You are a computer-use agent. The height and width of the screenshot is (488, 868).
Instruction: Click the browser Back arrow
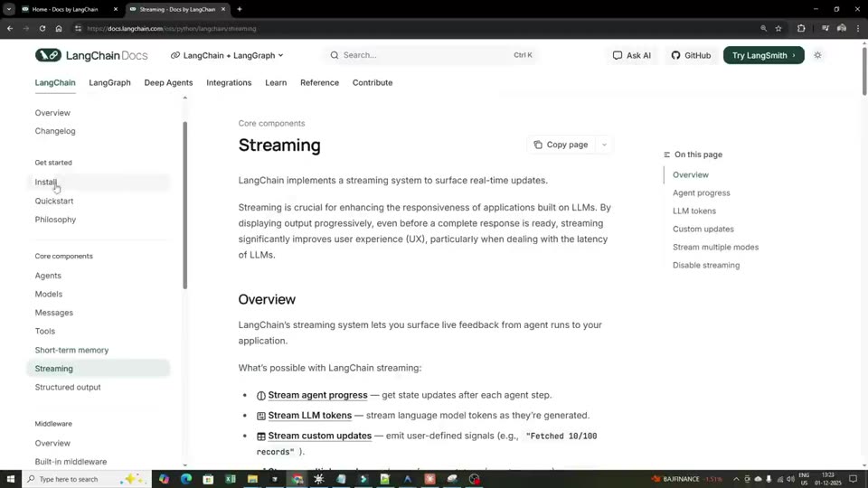click(x=10, y=28)
